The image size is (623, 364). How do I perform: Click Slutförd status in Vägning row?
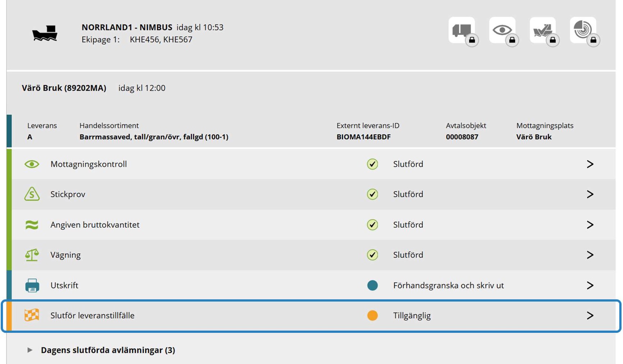click(x=408, y=255)
